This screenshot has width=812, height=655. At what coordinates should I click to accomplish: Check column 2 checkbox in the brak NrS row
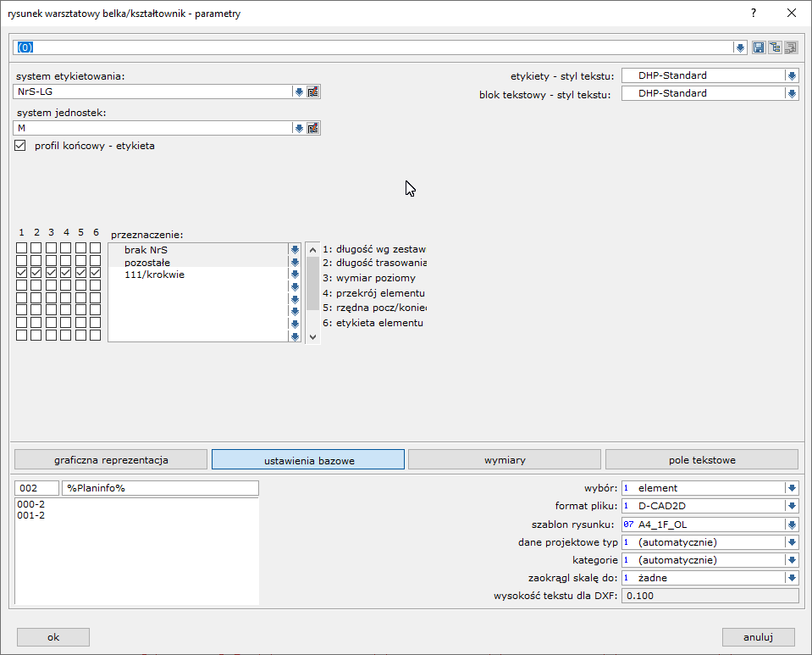pos(36,247)
